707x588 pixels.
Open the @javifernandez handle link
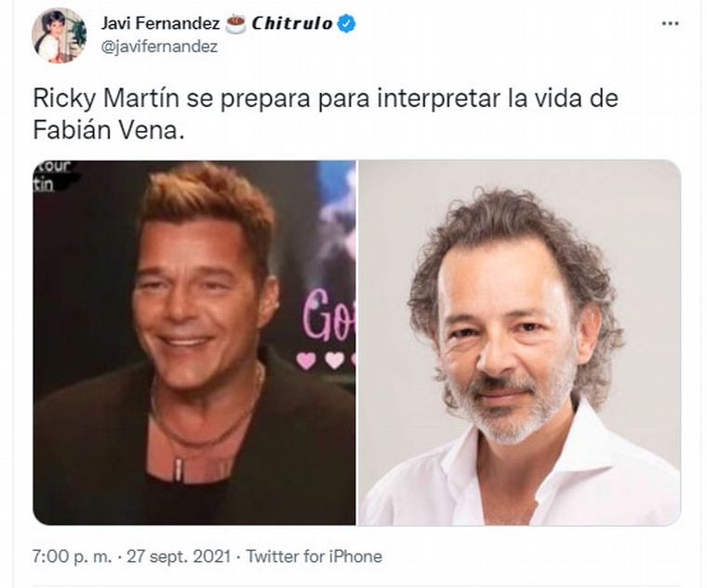(159, 47)
